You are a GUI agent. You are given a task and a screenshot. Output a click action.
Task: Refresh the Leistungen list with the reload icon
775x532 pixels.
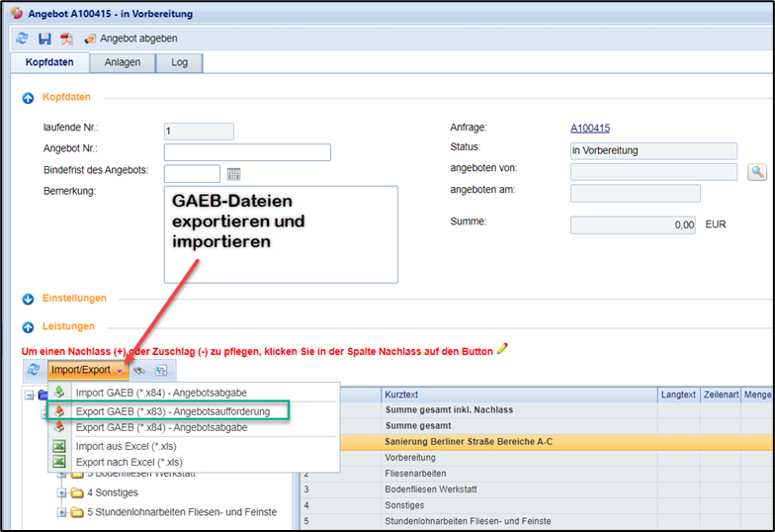(33, 370)
